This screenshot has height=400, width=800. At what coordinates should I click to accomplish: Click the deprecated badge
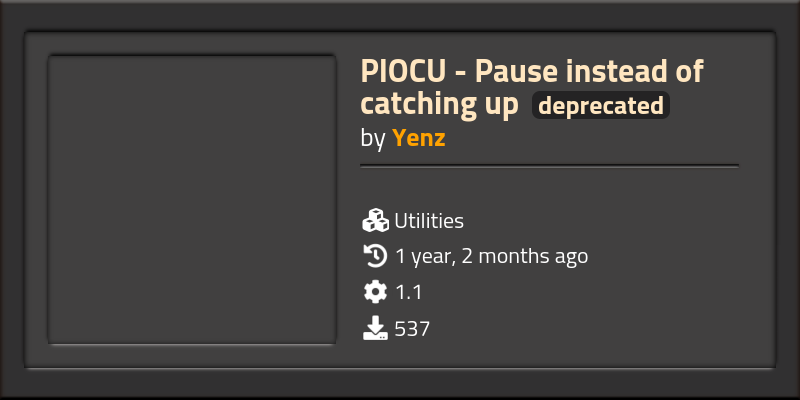(x=600, y=106)
